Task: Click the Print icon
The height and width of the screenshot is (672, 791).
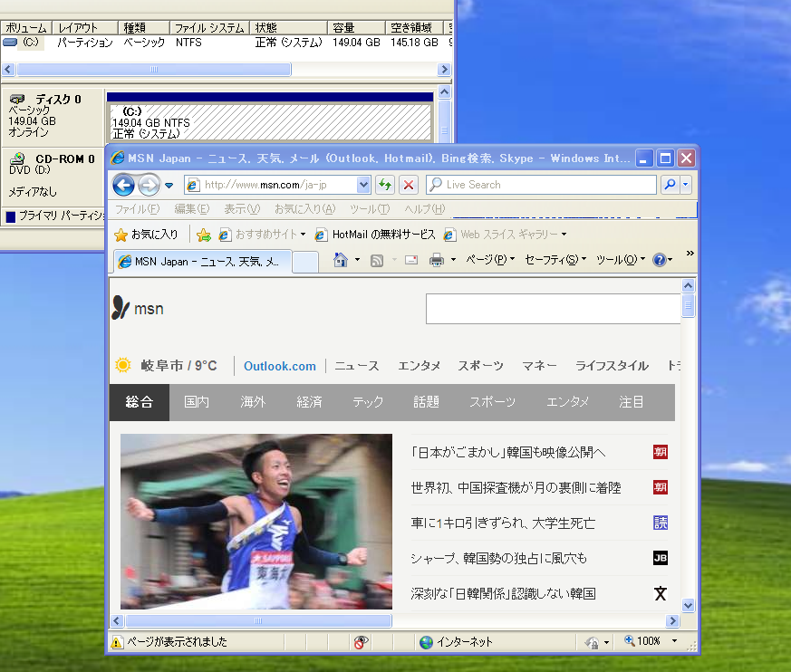Action: point(437,260)
